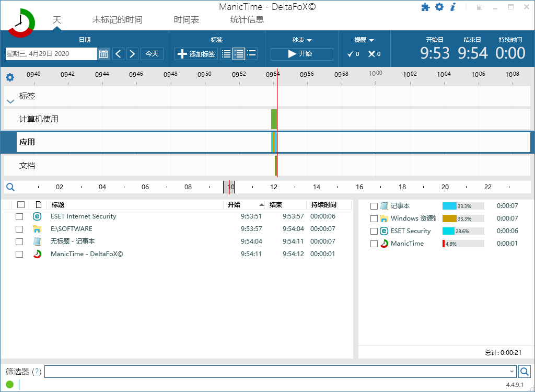Sort by the 结束 column header

(286, 204)
